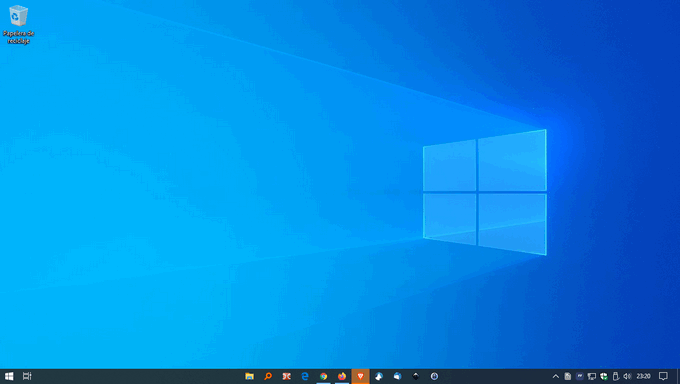Open the Action Center notifications
This screenshot has height=384, width=680.
click(663, 376)
